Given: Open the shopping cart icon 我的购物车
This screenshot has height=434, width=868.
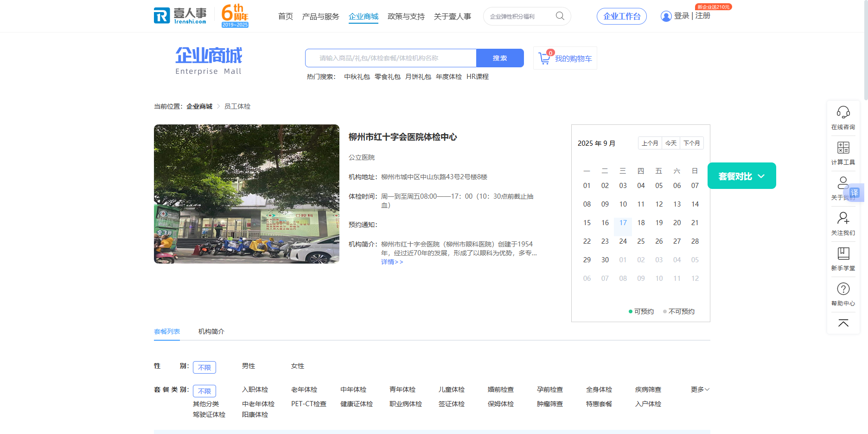Looking at the screenshot, I should (x=545, y=58).
